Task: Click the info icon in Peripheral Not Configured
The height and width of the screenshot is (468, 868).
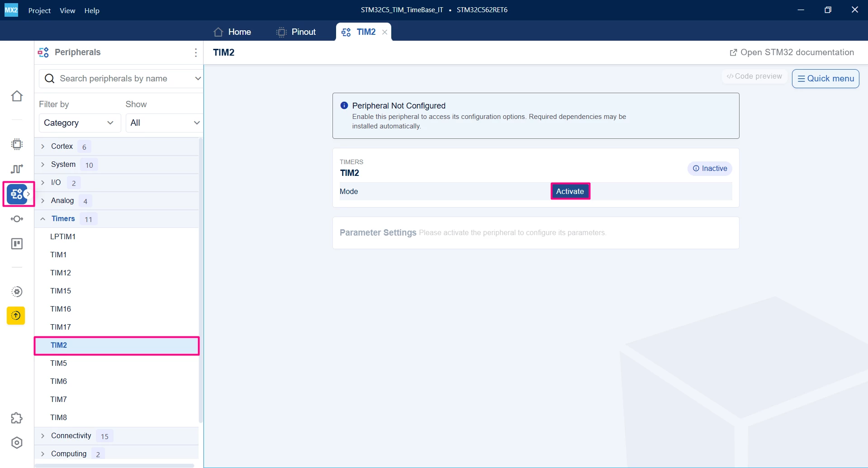Action: 344,105
